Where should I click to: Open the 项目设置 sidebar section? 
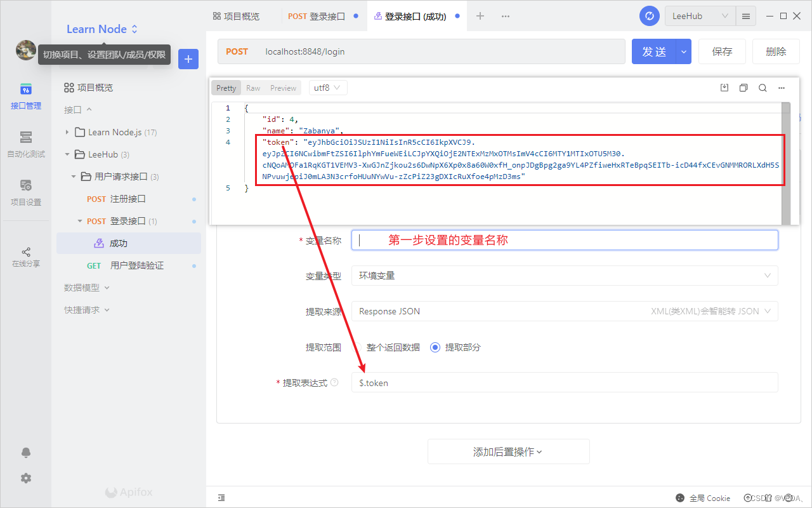25,192
